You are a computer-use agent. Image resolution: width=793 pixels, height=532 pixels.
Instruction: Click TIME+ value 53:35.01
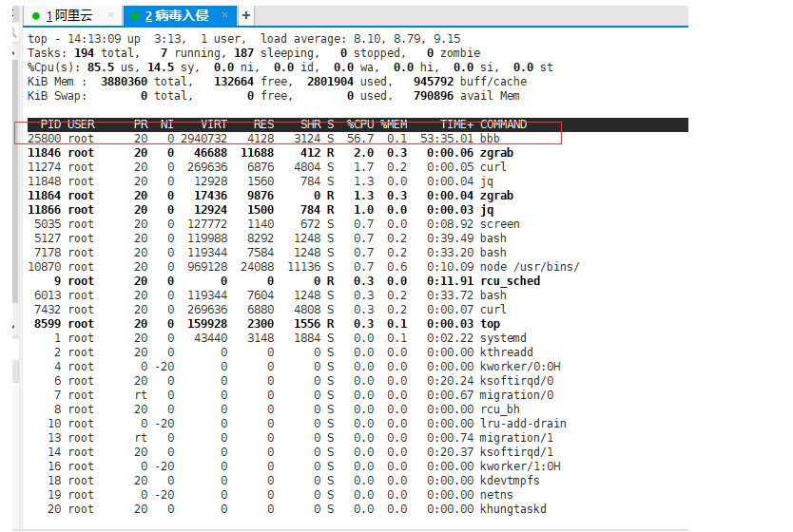(447, 139)
